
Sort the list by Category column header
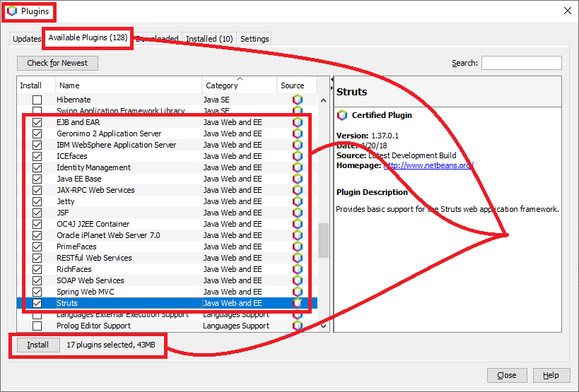click(x=239, y=85)
